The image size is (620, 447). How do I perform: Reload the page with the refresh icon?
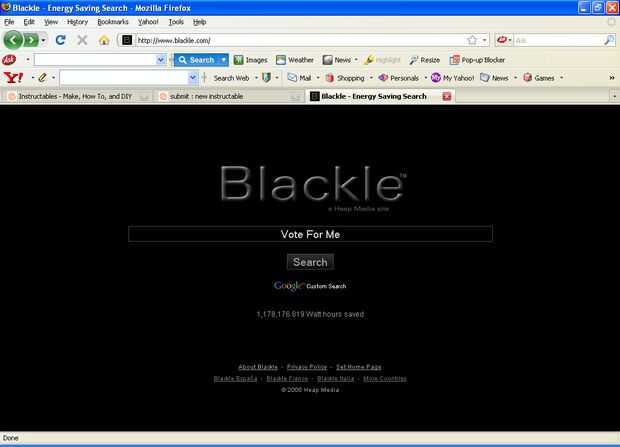[x=60, y=40]
